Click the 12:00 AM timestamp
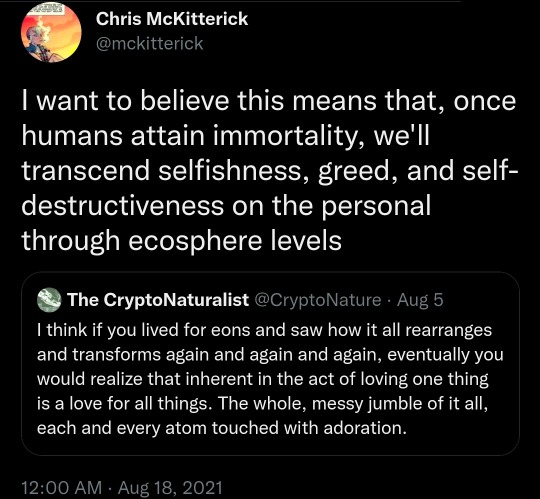 click(x=62, y=488)
